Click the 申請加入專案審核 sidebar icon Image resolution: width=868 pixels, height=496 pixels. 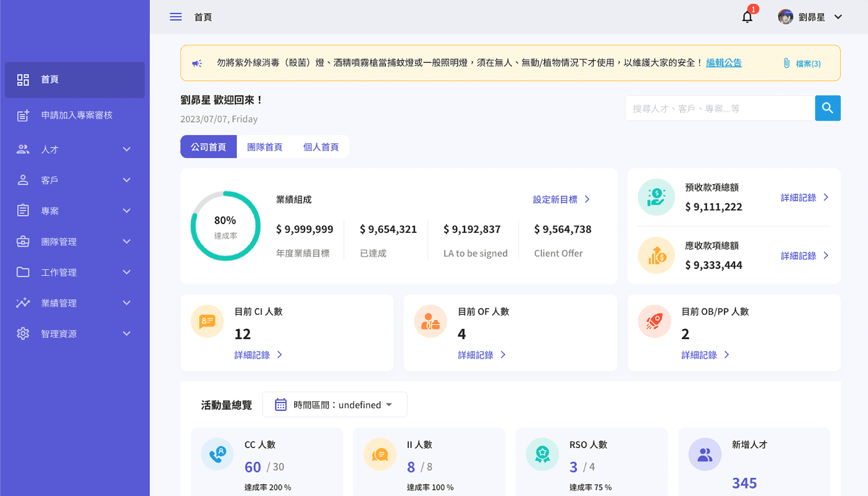click(22, 115)
